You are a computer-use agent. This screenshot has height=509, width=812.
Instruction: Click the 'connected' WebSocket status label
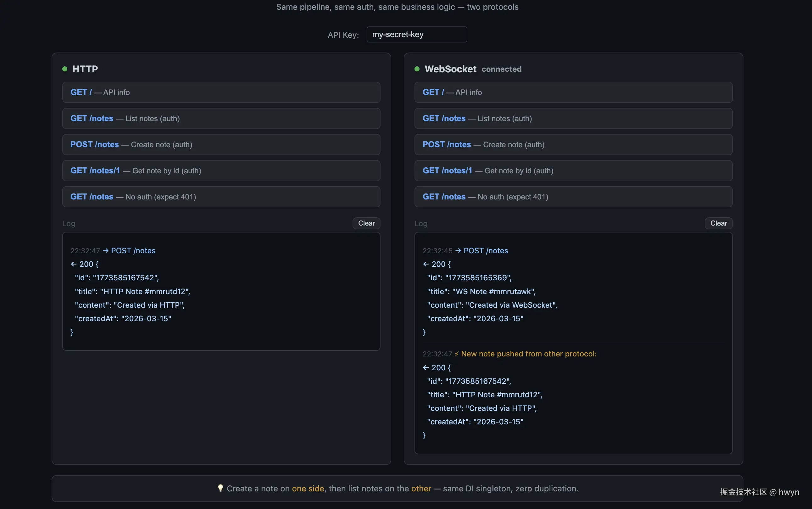click(501, 69)
